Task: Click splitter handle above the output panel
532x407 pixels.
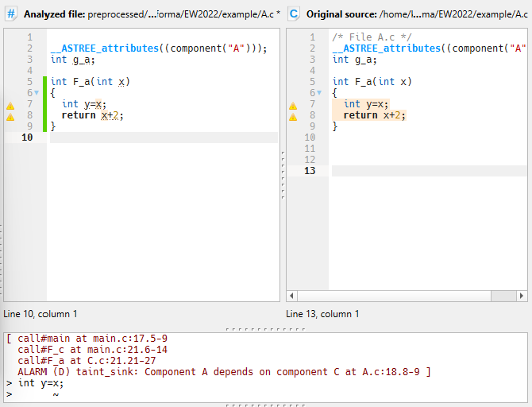Action: (265, 329)
